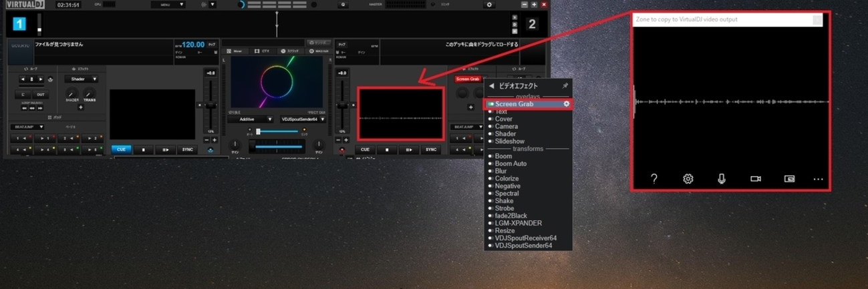Image resolution: width=868 pixels, height=289 pixels.
Task: Toggle the Screen Grab effect on
Action: tap(490, 104)
